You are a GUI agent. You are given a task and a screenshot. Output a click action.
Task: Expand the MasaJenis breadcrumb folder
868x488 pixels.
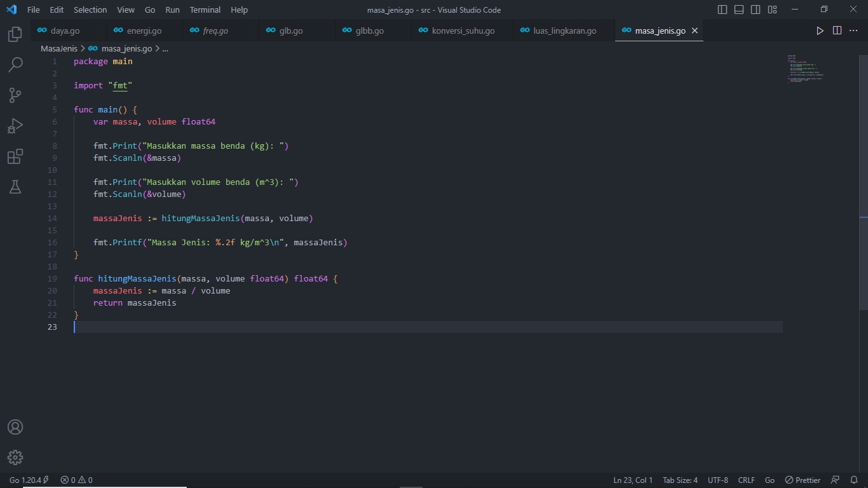(x=59, y=48)
